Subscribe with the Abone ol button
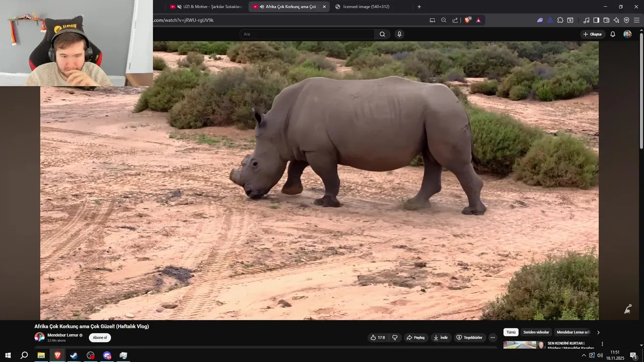 point(100,337)
